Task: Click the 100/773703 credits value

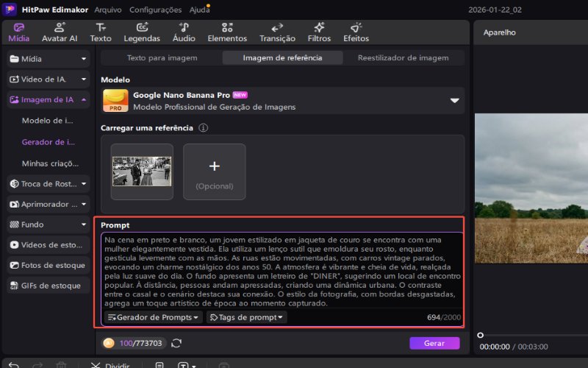Action: (140, 343)
